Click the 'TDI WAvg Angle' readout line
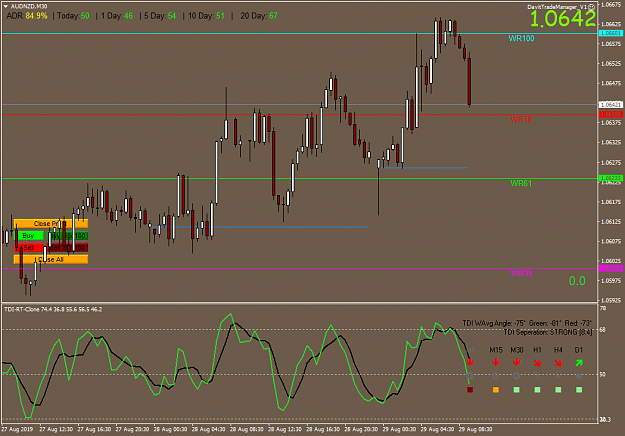 527,323
